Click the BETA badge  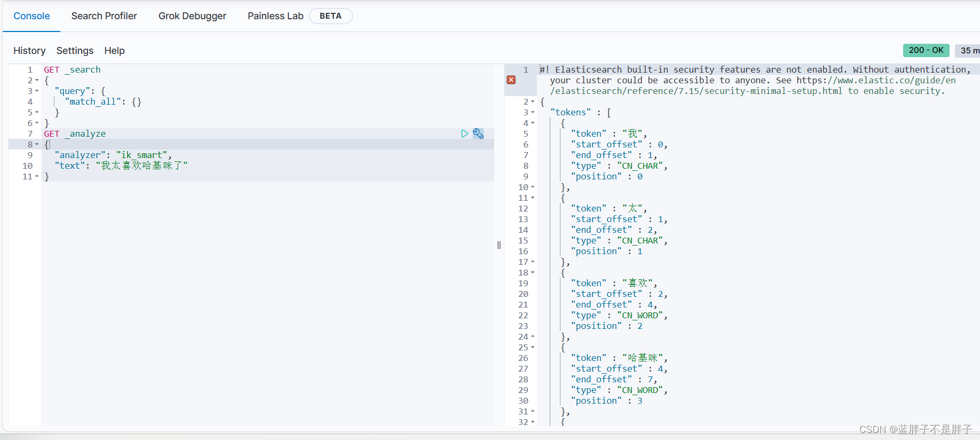click(330, 16)
